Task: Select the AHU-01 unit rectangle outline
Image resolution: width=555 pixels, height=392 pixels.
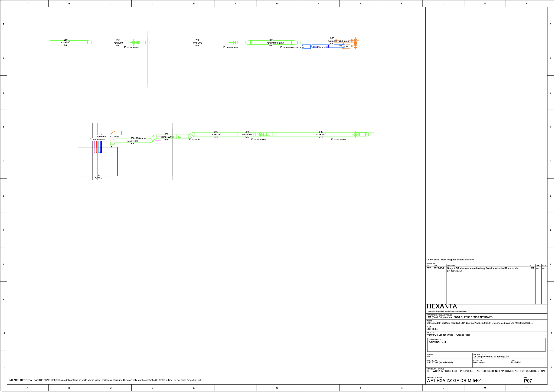Action: pyautogui.click(x=98, y=162)
